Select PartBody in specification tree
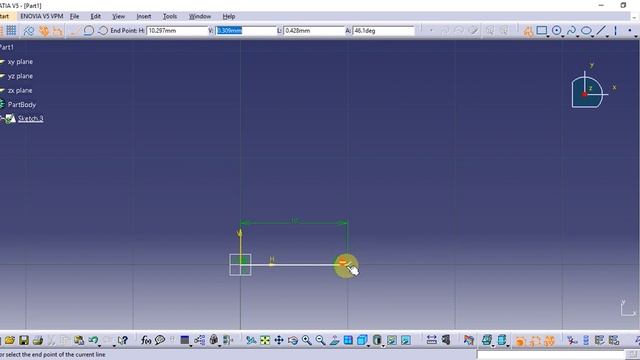Viewport: 640px width, 360px height. (22, 104)
